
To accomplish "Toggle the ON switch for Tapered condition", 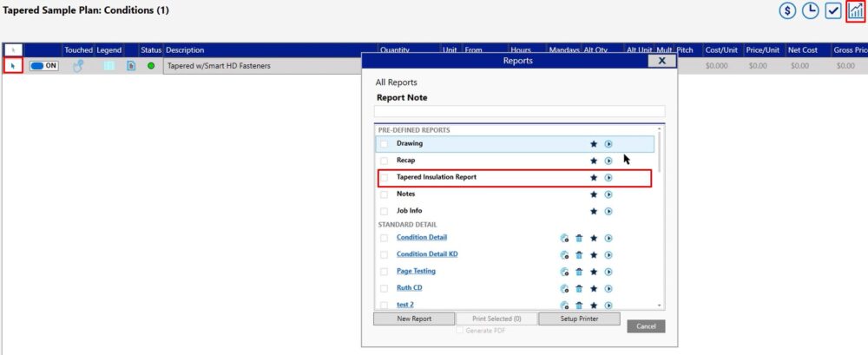I will click(x=44, y=66).
